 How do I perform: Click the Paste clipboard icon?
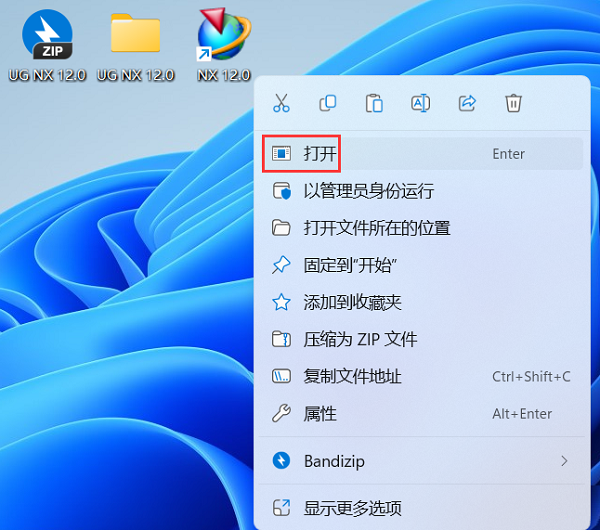(374, 103)
